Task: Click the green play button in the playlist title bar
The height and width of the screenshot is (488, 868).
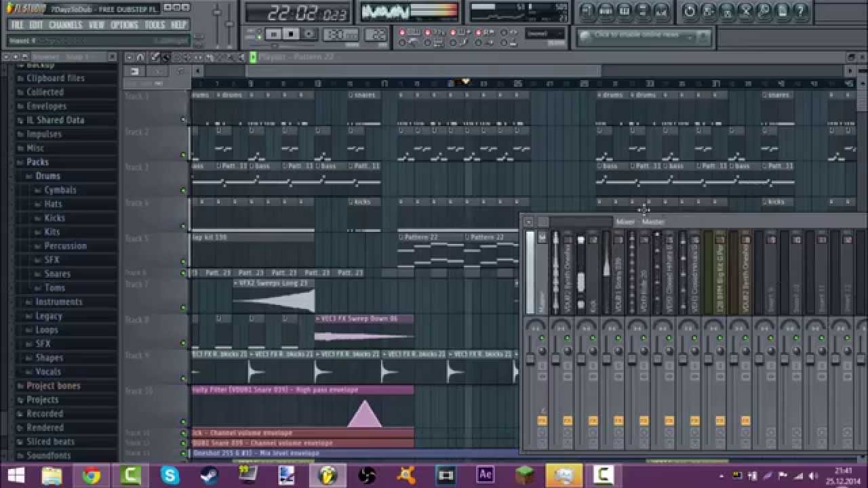Action: pyautogui.click(x=253, y=58)
